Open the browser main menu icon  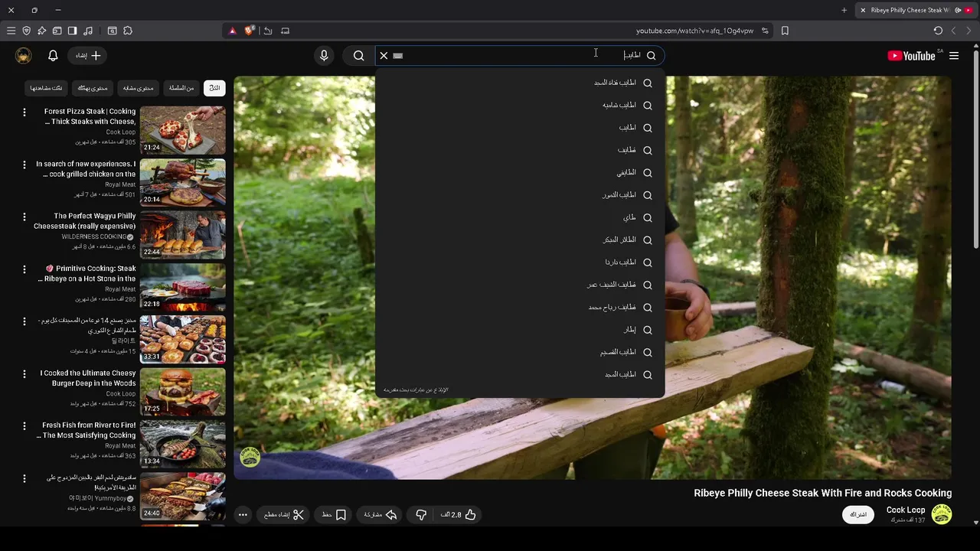click(x=11, y=31)
